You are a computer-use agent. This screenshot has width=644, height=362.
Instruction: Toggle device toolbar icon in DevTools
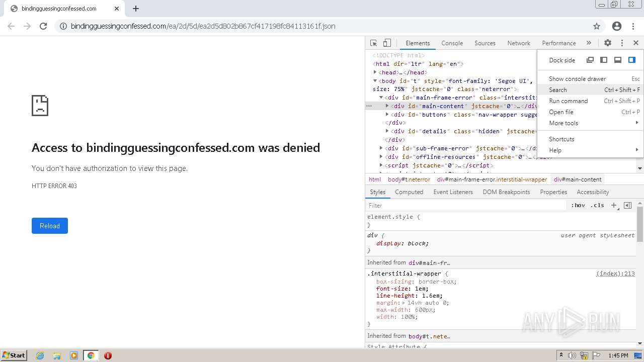(387, 43)
